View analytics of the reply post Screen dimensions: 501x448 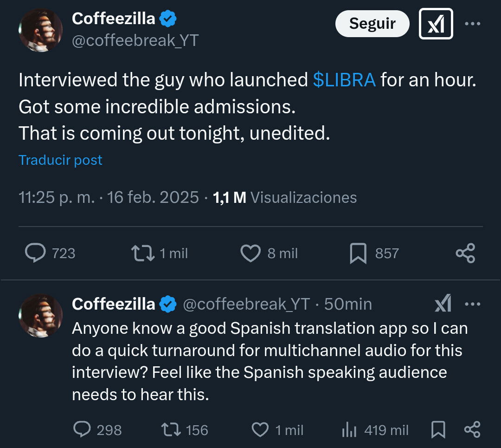point(349,430)
